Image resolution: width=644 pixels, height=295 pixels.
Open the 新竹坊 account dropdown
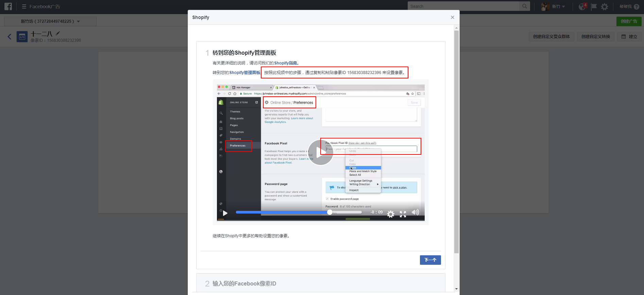tap(50, 21)
